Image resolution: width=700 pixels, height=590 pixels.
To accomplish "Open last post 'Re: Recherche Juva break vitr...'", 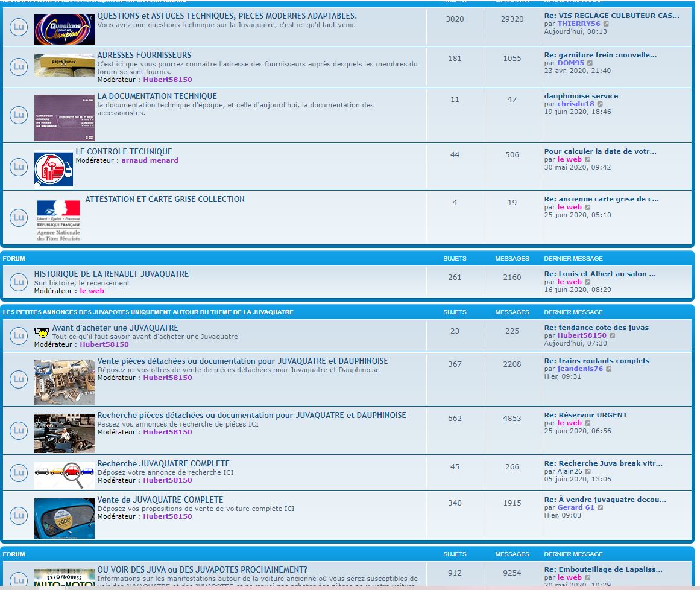I will 604,463.
